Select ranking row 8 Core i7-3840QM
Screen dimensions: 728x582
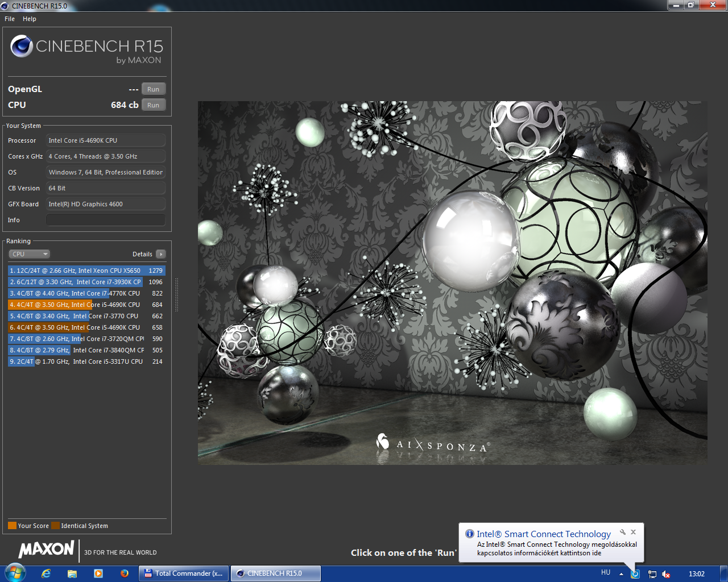click(x=86, y=350)
